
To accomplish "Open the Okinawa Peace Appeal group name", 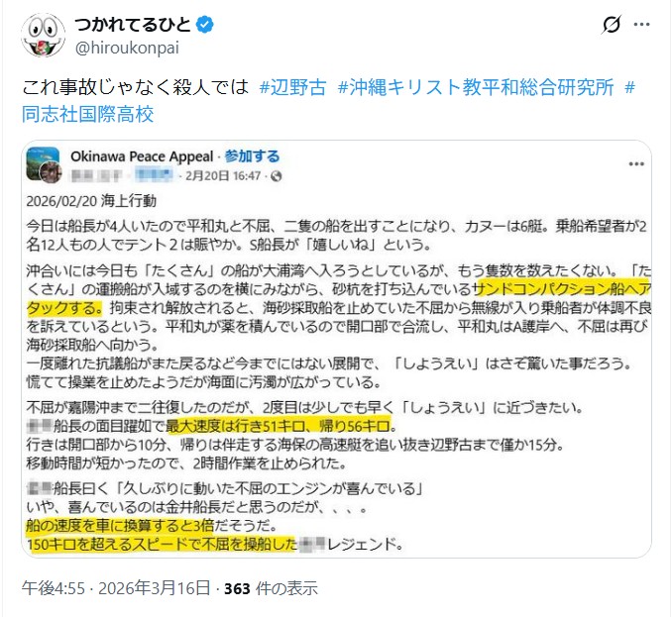I will [142, 156].
